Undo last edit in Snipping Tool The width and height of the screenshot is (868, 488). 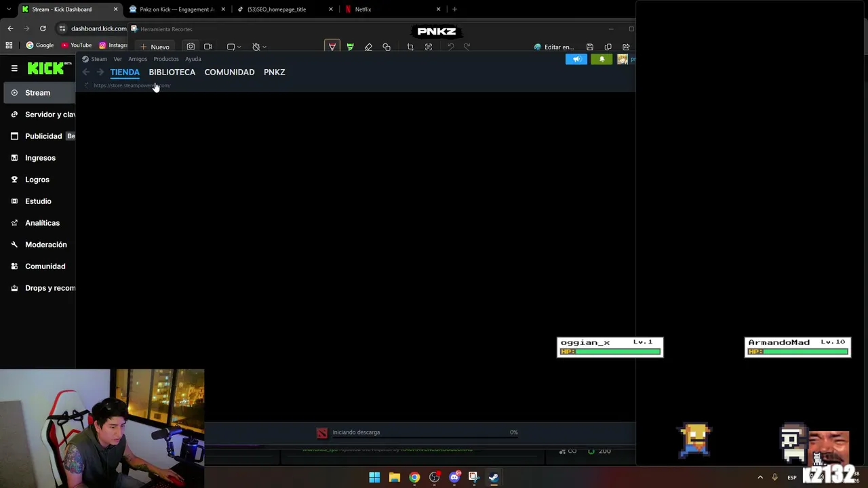[x=450, y=47]
